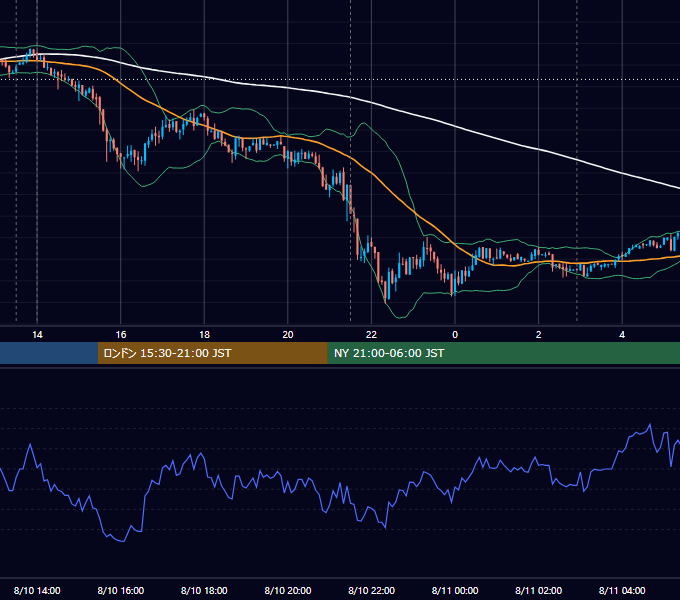Click the 16 hour axis label
Screen dimensions: 680x600
coord(121,335)
